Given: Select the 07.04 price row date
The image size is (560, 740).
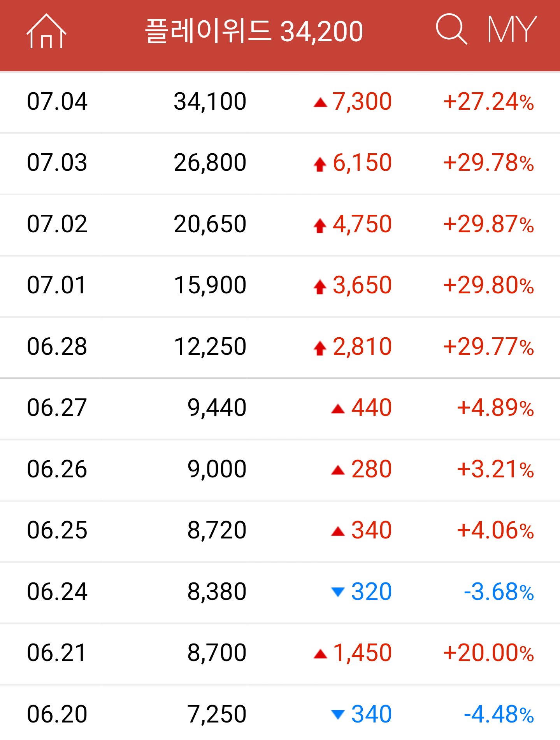Looking at the screenshot, I should pos(57,102).
